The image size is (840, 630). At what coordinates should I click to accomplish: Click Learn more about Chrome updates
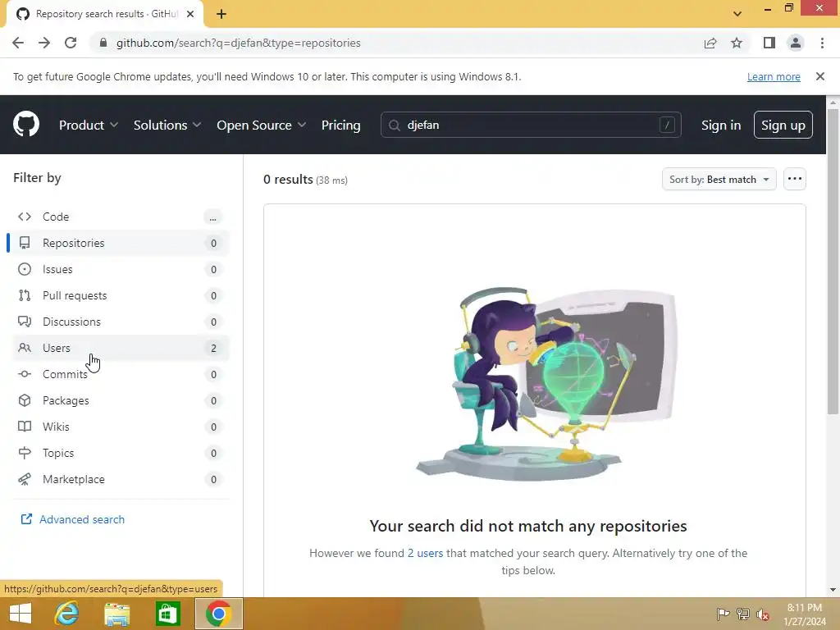[x=774, y=76]
